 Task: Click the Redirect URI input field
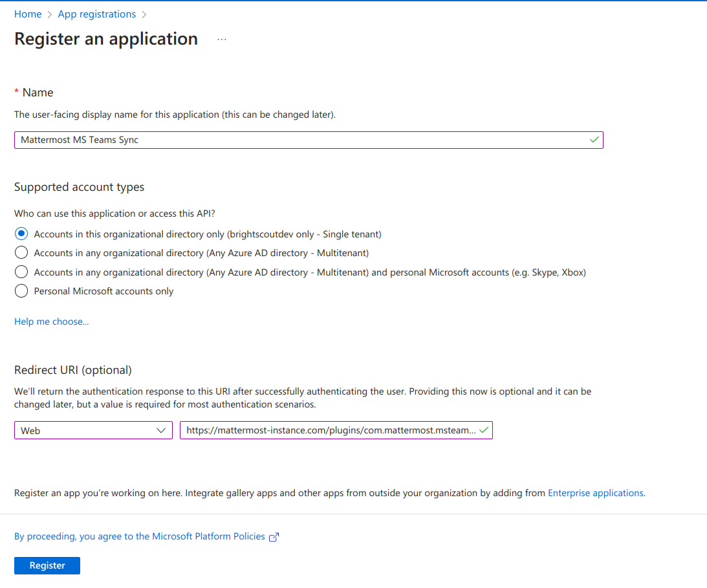pos(323,430)
